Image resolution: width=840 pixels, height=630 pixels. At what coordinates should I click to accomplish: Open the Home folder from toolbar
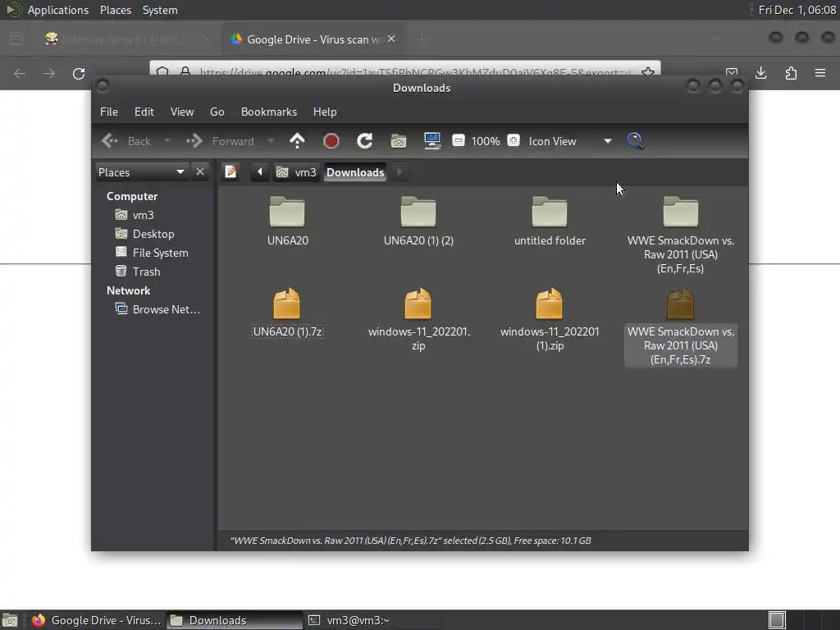pos(399,141)
